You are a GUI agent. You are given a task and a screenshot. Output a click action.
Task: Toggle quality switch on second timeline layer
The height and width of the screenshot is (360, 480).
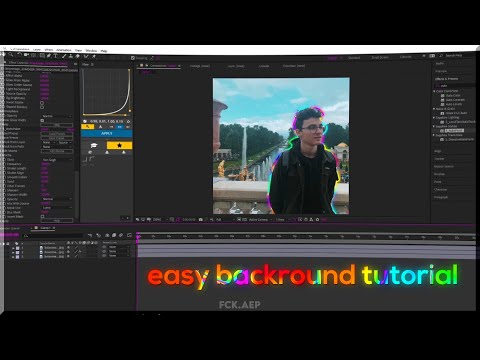(76, 252)
